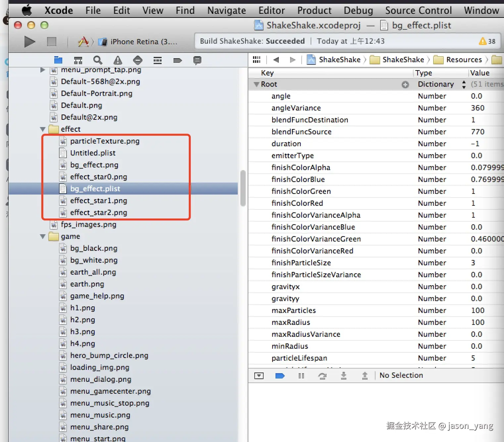Open the Debug navigator
This screenshot has width=504, height=442.
click(x=158, y=60)
